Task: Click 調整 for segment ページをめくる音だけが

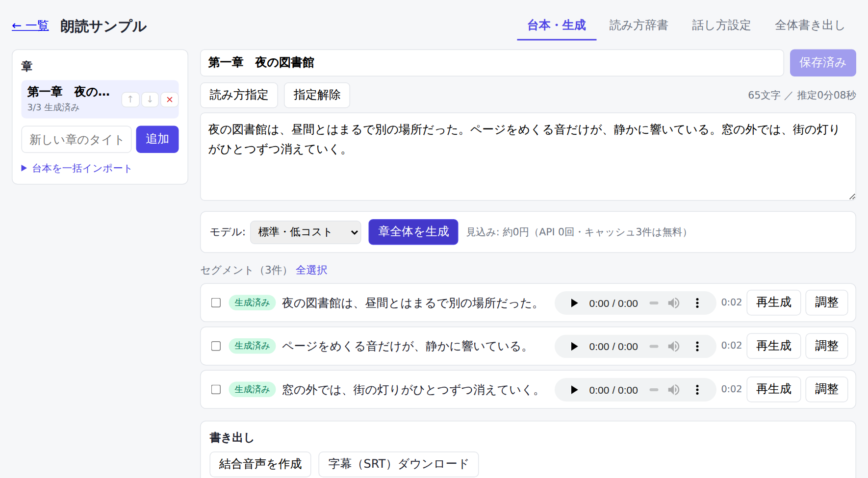Action: [x=827, y=346]
